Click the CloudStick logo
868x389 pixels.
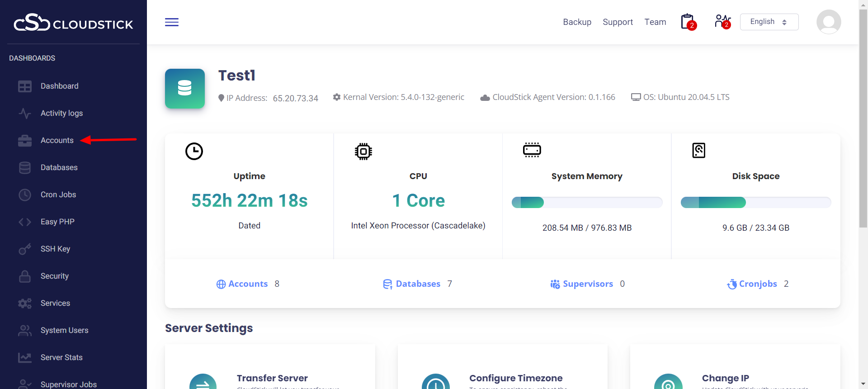click(x=73, y=23)
